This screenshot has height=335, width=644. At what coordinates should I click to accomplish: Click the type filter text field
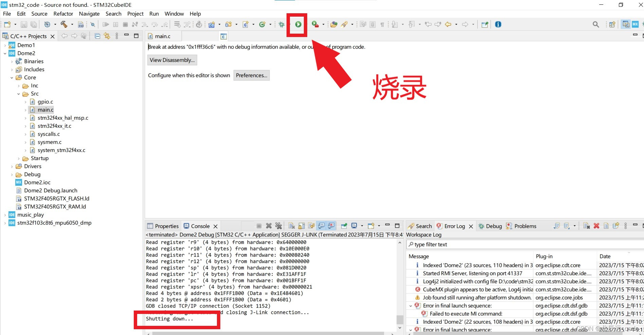click(x=525, y=245)
